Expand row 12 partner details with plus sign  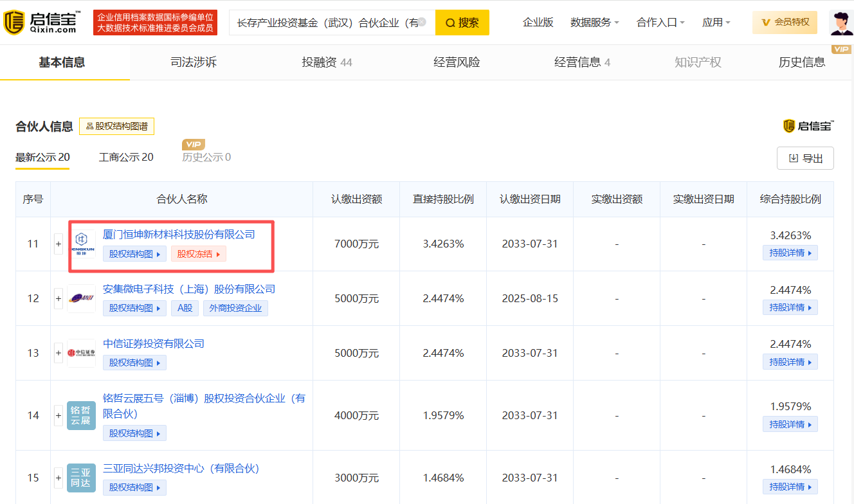click(x=58, y=298)
